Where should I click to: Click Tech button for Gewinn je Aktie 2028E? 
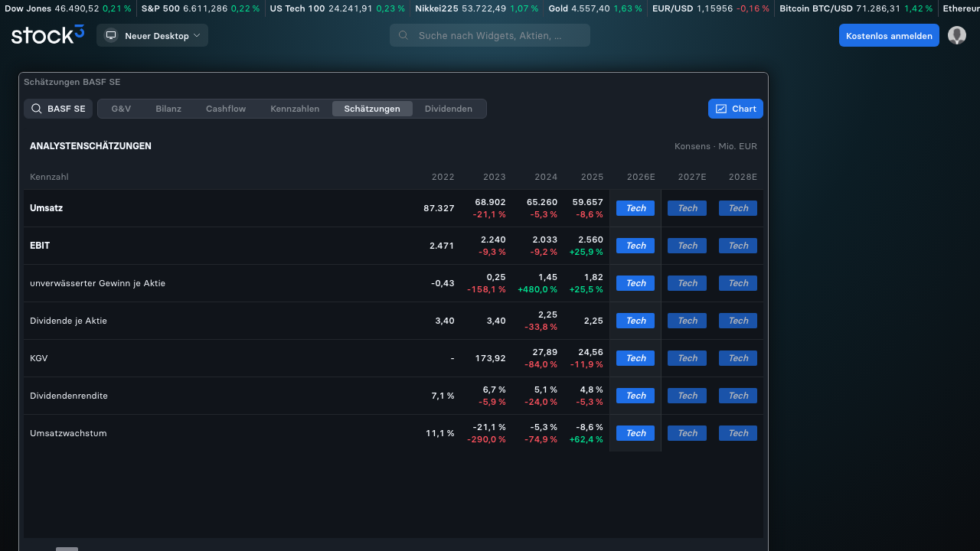pos(738,283)
